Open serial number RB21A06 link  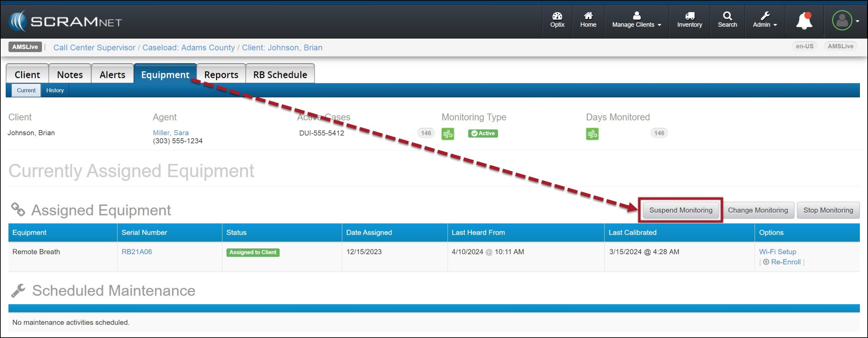point(137,252)
